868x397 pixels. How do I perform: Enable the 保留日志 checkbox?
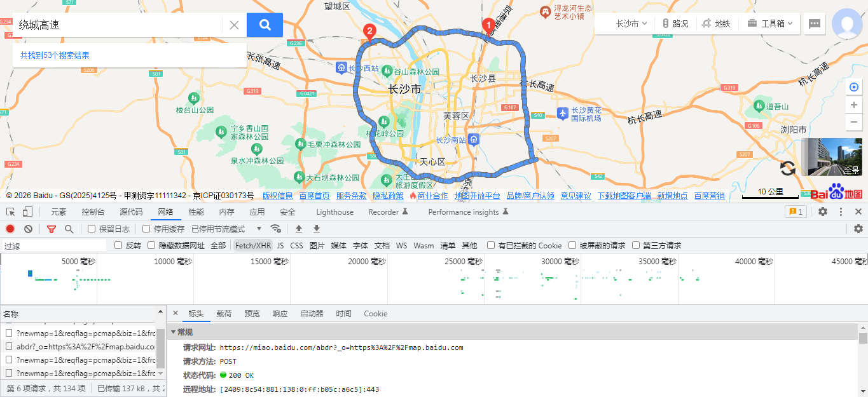pyautogui.click(x=92, y=229)
